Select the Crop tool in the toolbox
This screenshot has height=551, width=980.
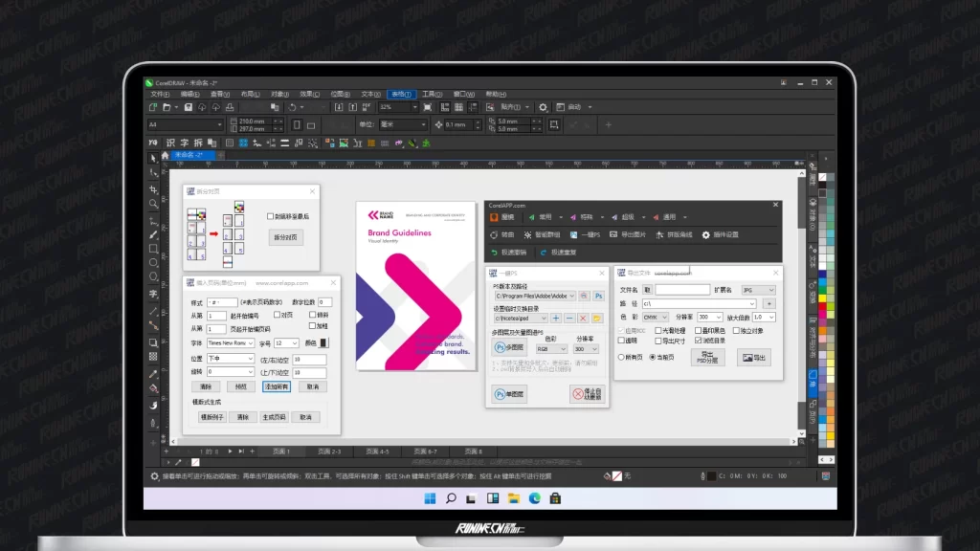tap(153, 188)
